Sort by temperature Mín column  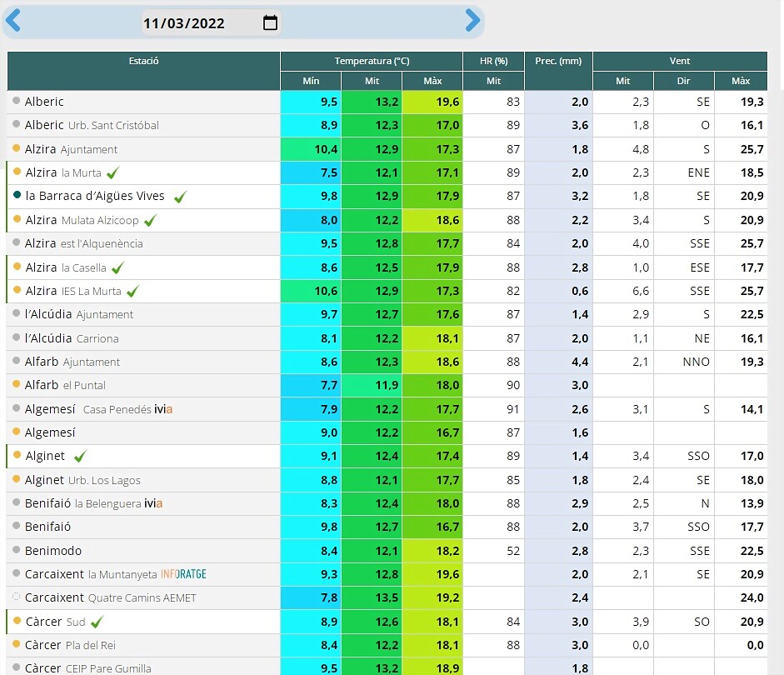(x=311, y=81)
